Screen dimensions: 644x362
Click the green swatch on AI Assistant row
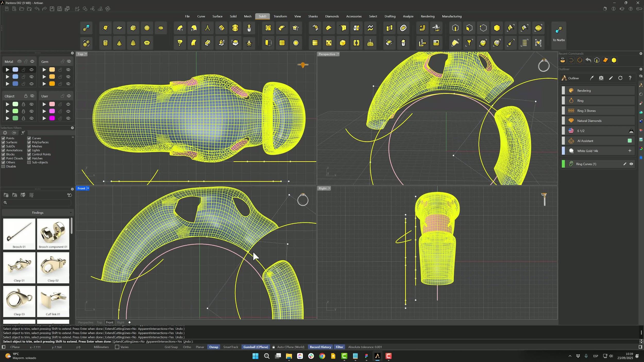pos(630,141)
